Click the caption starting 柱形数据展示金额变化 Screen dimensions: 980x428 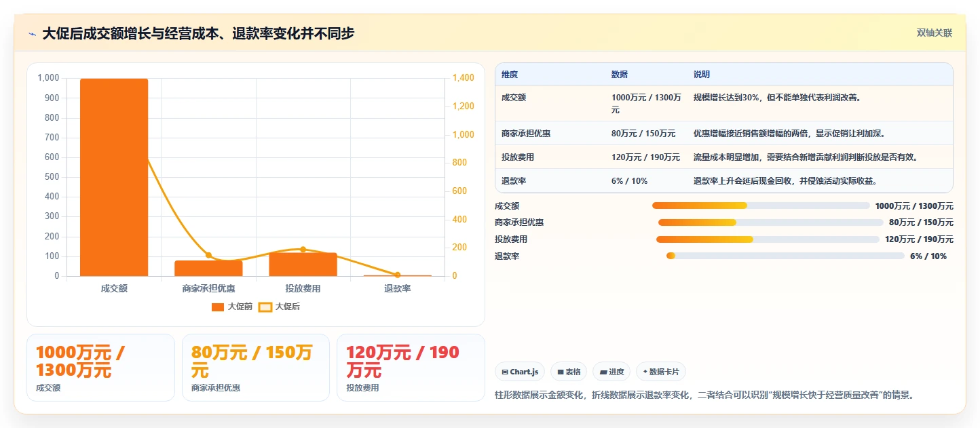704,395
